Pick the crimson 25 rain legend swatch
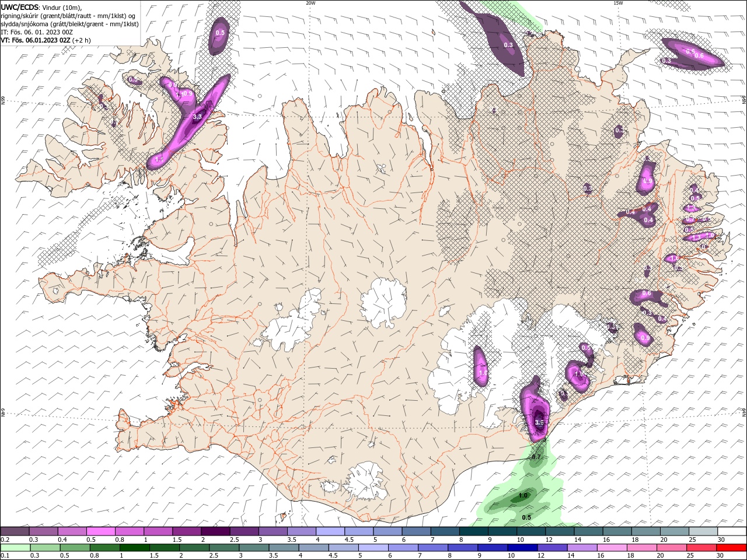The width and height of the screenshot is (747, 560). 702,548
